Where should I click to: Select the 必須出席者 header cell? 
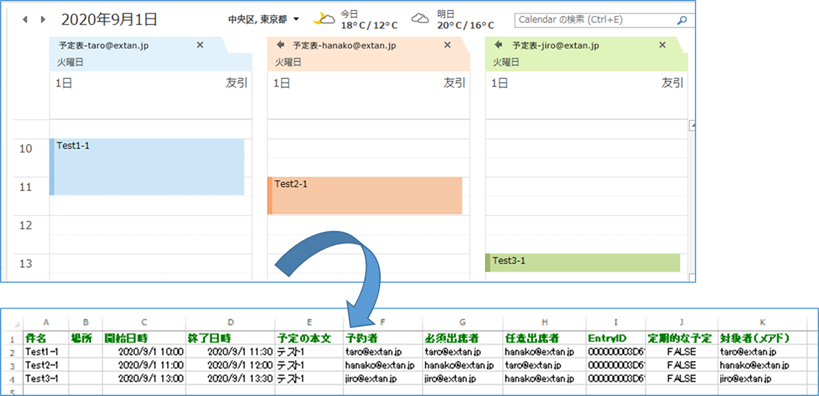(x=462, y=339)
